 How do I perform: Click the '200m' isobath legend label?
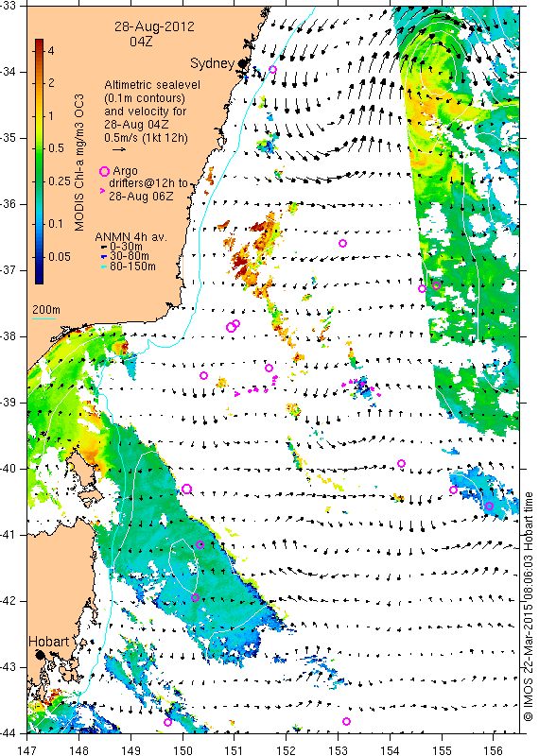click(45, 309)
